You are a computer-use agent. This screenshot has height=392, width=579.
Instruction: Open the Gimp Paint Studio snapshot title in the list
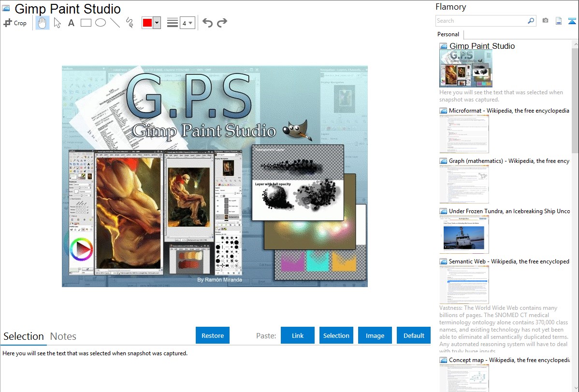tap(482, 46)
